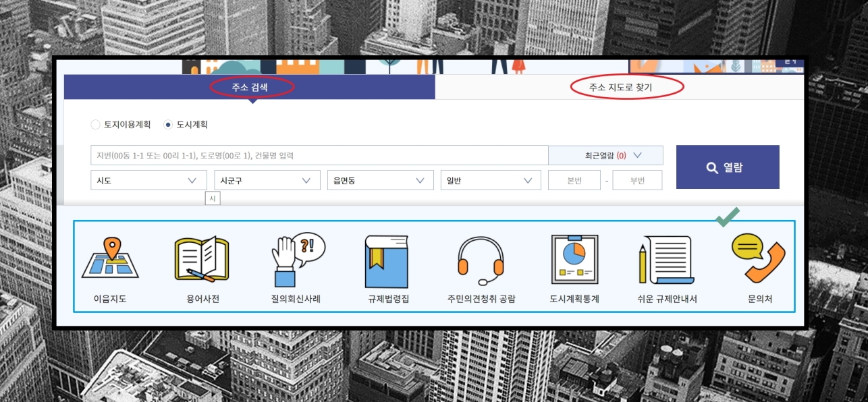Image resolution: width=868 pixels, height=402 pixels.
Task: Click the 문의처 label text
Action: click(760, 299)
